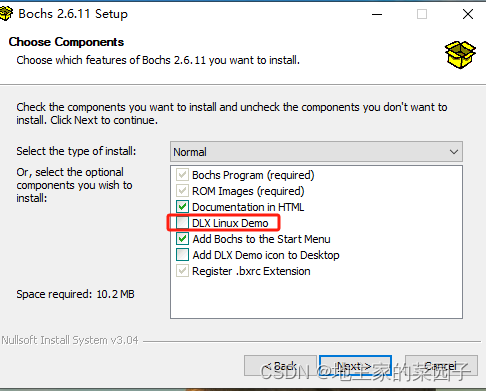Enable the DLX Linux Demo checkbox
This screenshot has width=486, height=391.
[x=182, y=223]
